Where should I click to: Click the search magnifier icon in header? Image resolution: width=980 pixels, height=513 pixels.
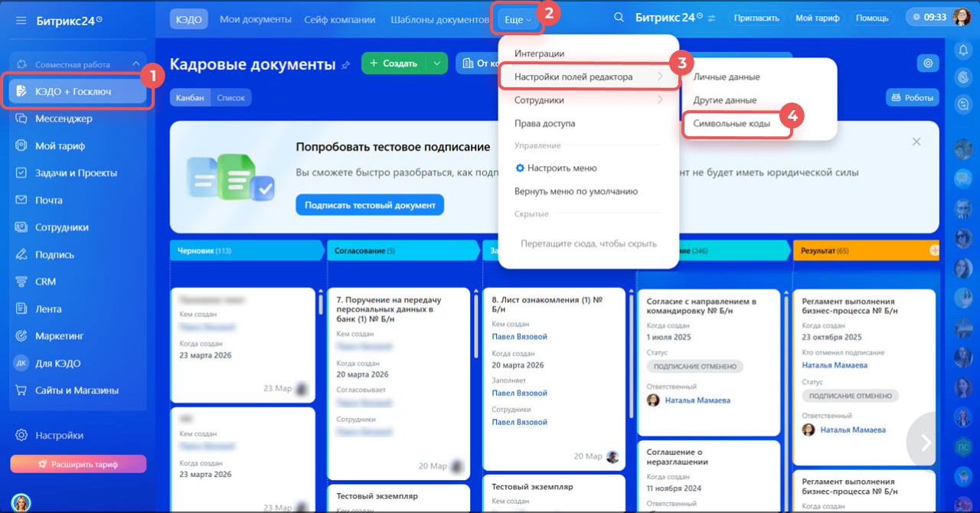coord(619,18)
